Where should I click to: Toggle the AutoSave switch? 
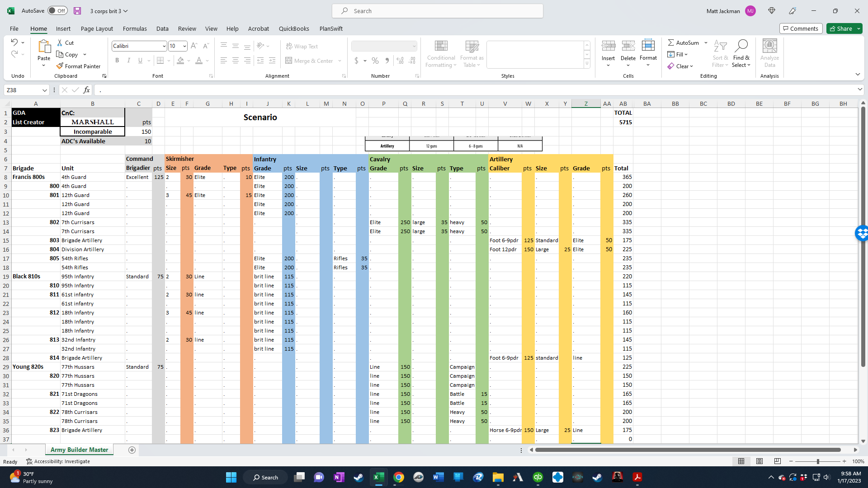click(57, 11)
